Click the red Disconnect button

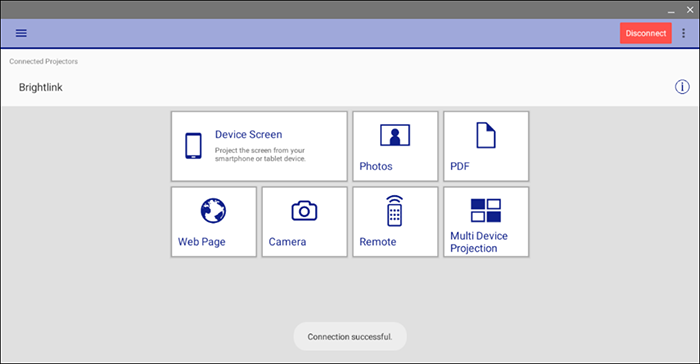tap(646, 33)
